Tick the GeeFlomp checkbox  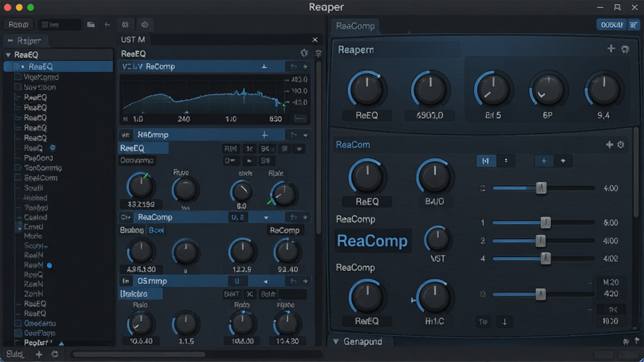coord(18,333)
